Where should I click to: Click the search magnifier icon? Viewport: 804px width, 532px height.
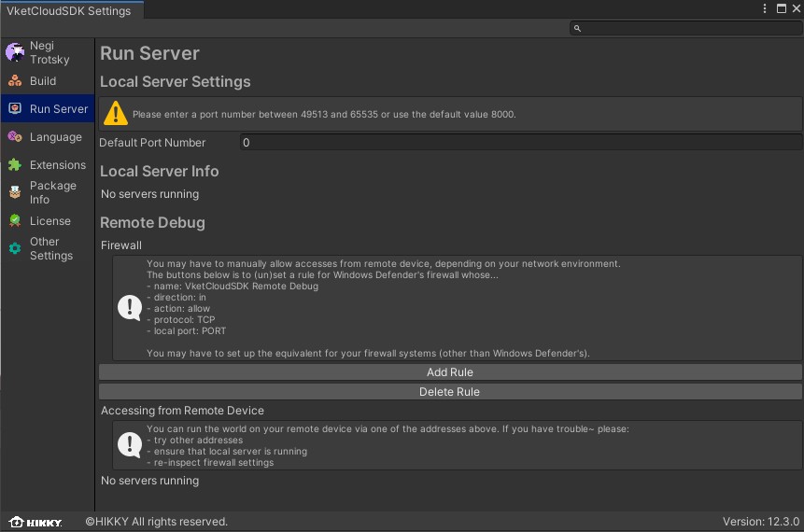[x=577, y=28]
